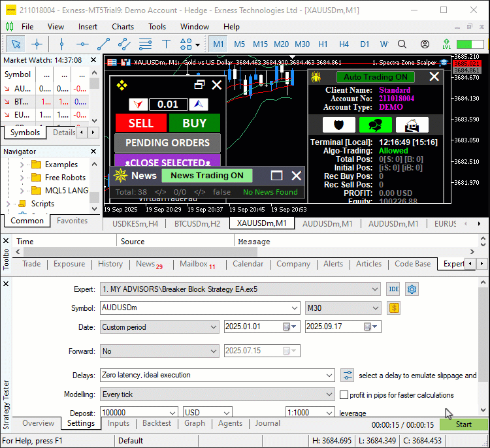490x448 pixels.
Task: Toggle News Trading ON button
Action: pos(207,176)
